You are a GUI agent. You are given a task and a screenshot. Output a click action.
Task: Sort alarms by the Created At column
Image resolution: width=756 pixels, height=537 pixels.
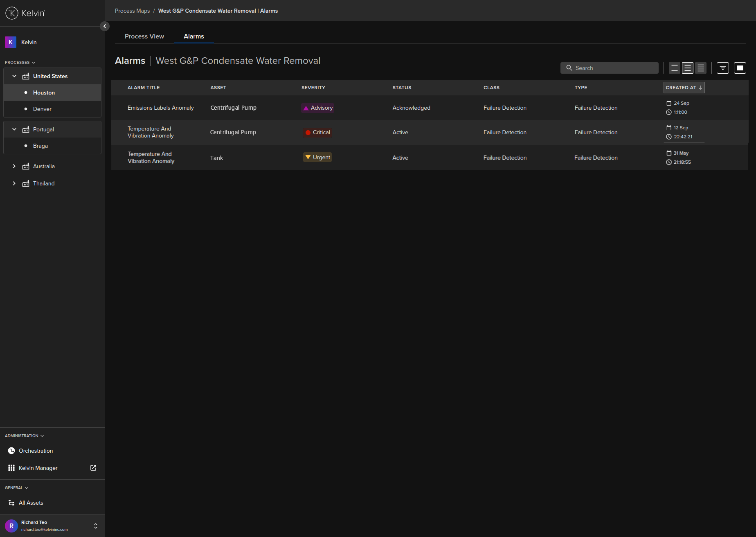coord(684,88)
